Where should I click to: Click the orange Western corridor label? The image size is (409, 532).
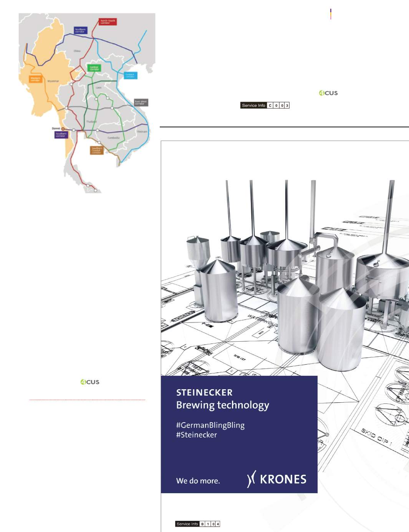tap(35, 79)
